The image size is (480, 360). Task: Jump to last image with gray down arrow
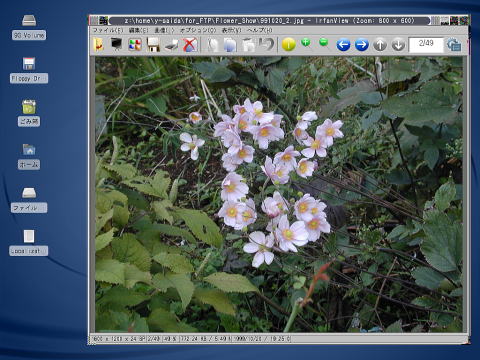[398, 45]
